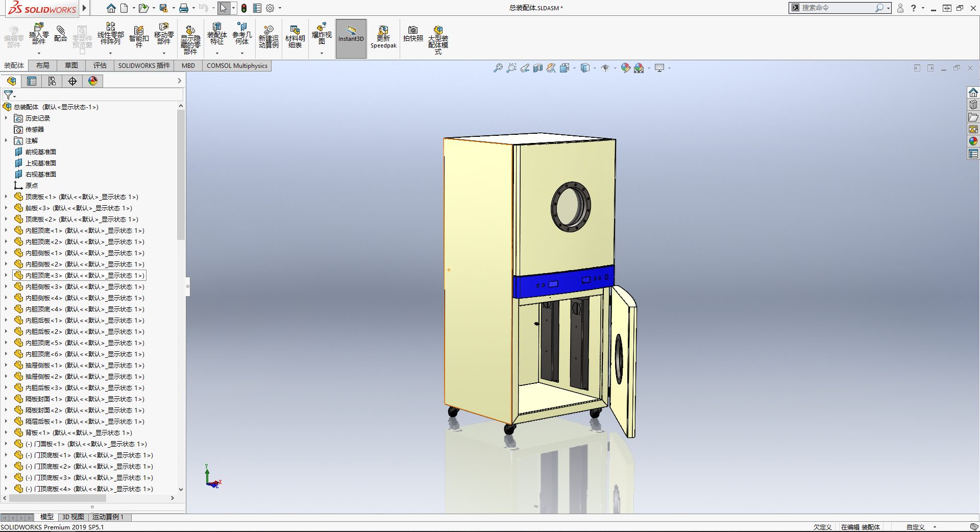
Task: Click the Print icon in top toolbar
Action: (x=184, y=8)
